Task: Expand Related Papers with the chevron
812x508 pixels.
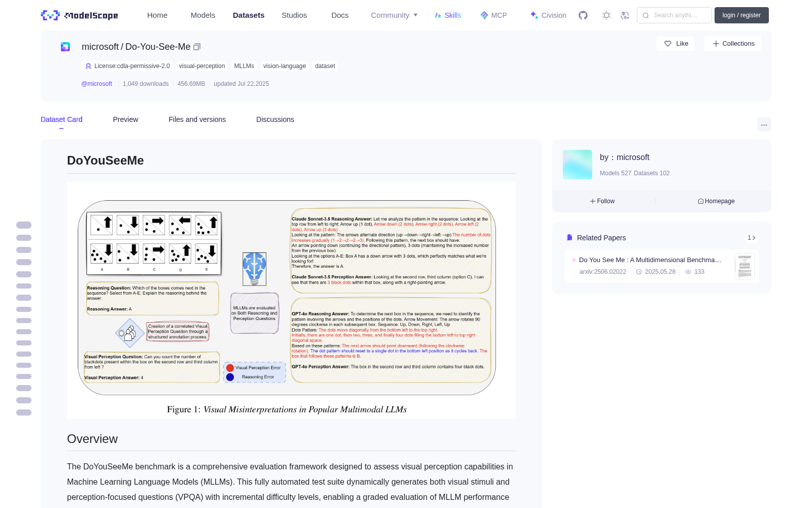Action: coord(752,238)
